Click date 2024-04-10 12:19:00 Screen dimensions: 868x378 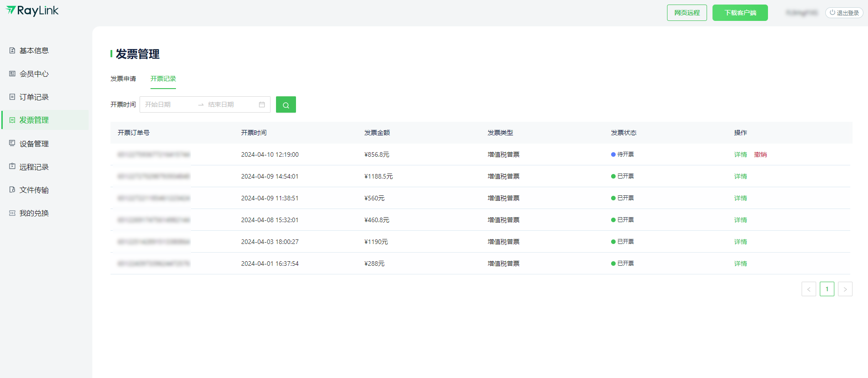tap(270, 154)
